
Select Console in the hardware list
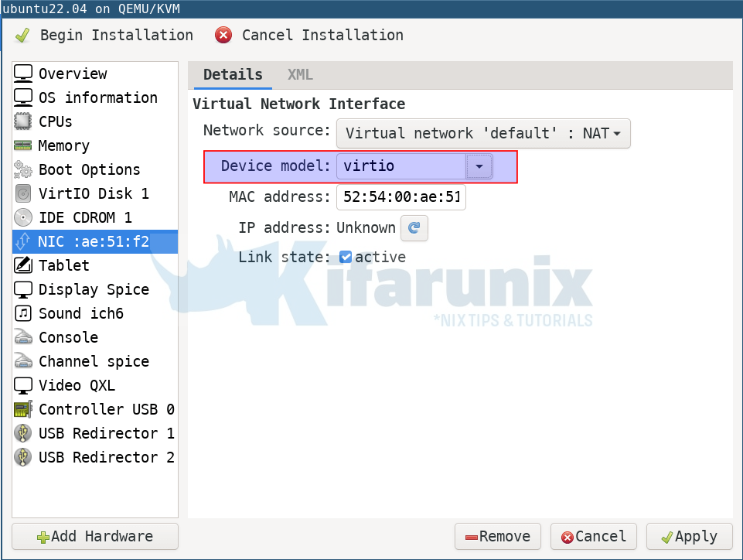tap(95, 337)
